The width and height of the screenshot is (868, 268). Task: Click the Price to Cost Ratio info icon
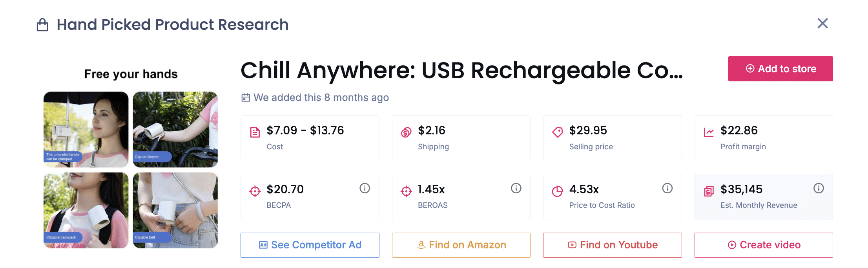[x=667, y=189]
